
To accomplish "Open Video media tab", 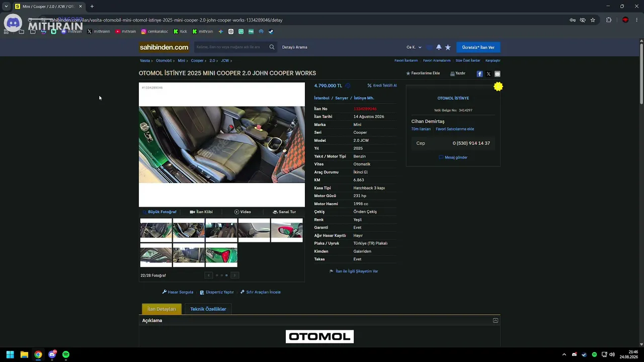I will point(243,212).
